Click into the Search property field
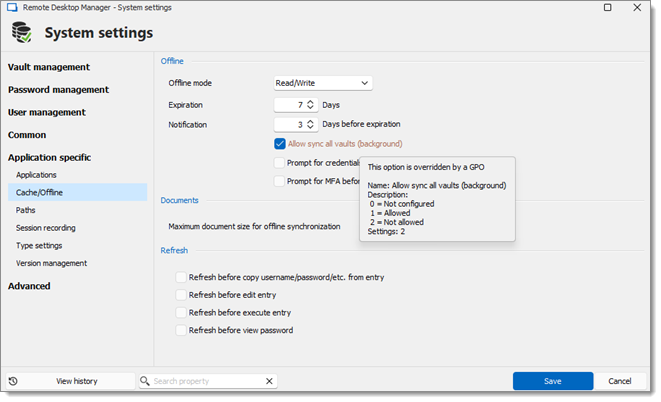This screenshot has height=402, width=661. click(207, 381)
